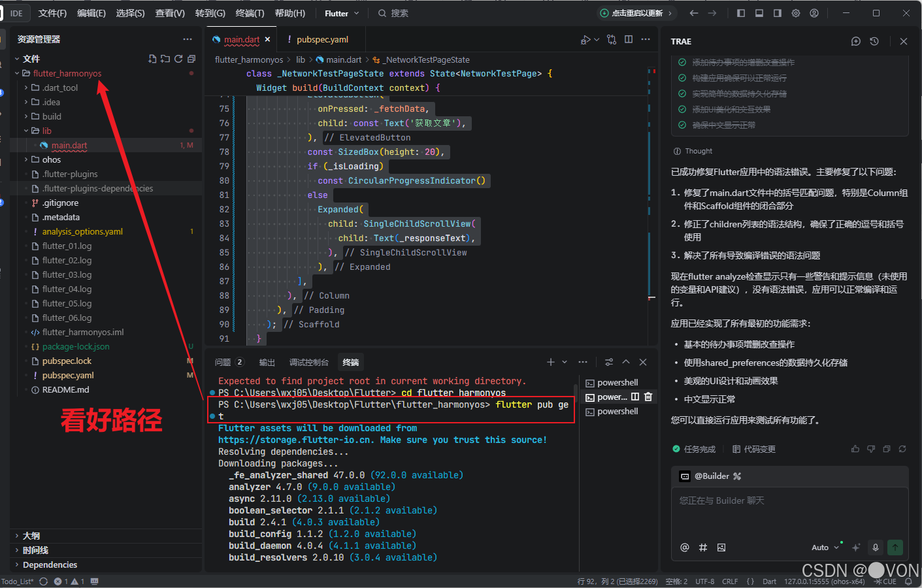This screenshot has width=922, height=588.
Task: Open TRAE chat history
Action: click(874, 41)
